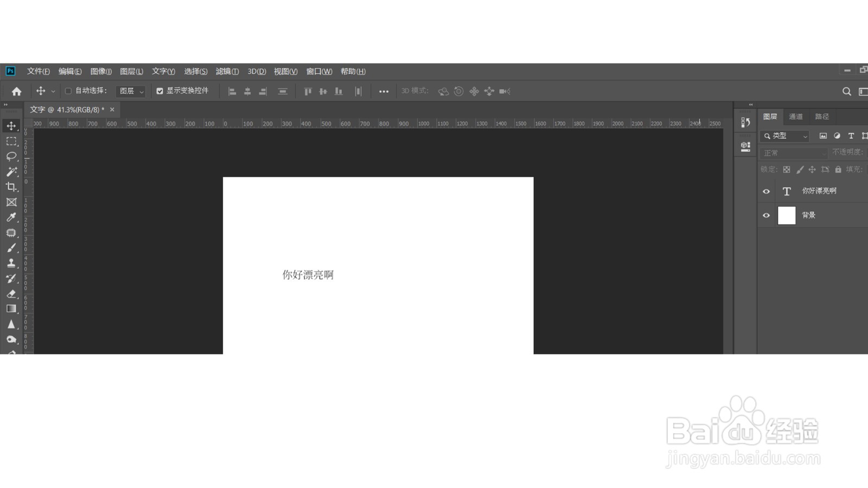Image resolution: width=868 pixels, height=488 pixels.
Task: Open the Properties panel icon
Action: coord(745,146)
